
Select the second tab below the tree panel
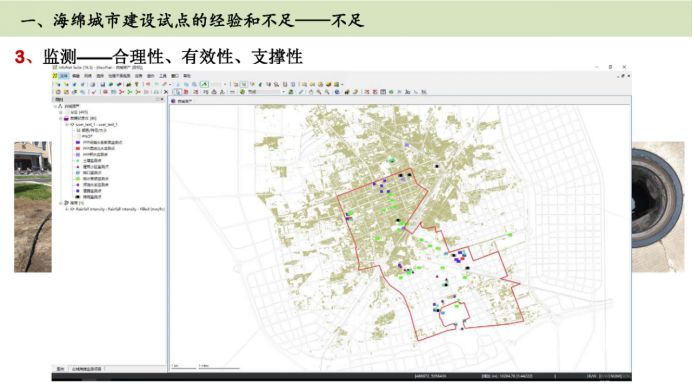pos(87,369)
